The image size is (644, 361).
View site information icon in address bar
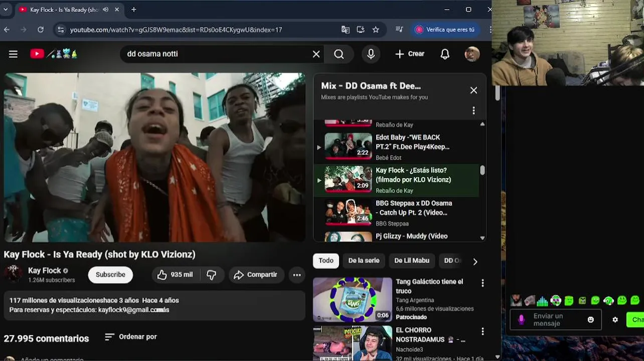pyautogui.click(x=61, y=30)
